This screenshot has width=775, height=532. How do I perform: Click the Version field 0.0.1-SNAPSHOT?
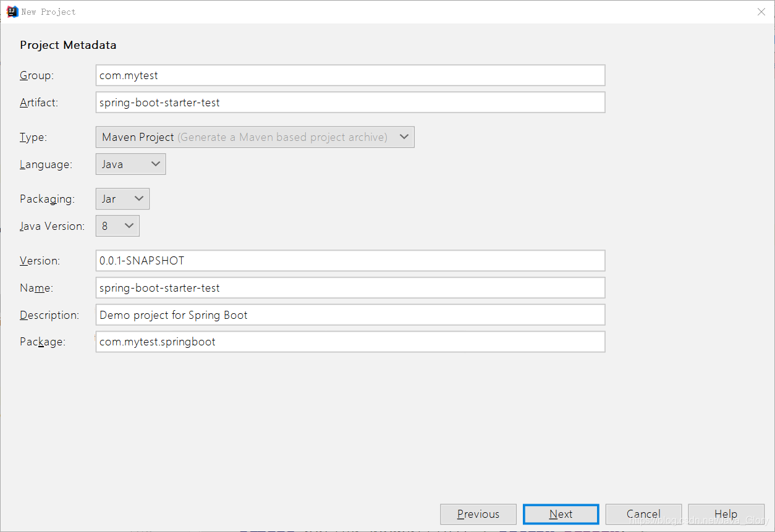click(350, 261)
